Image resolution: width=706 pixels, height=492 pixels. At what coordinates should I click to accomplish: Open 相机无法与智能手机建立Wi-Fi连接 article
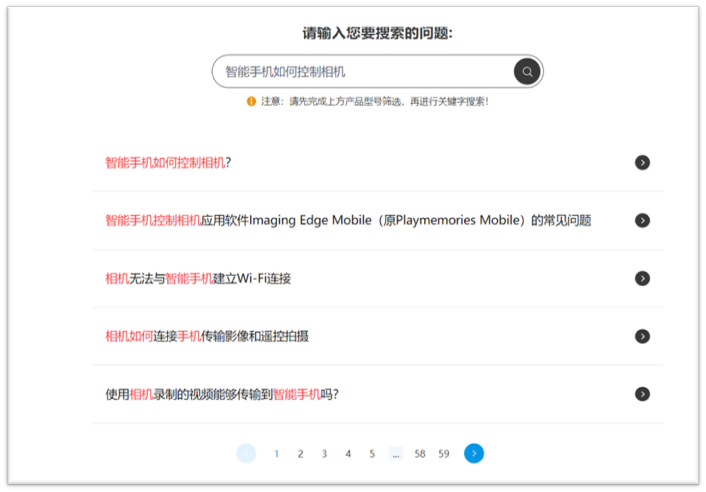click(198, 279)
